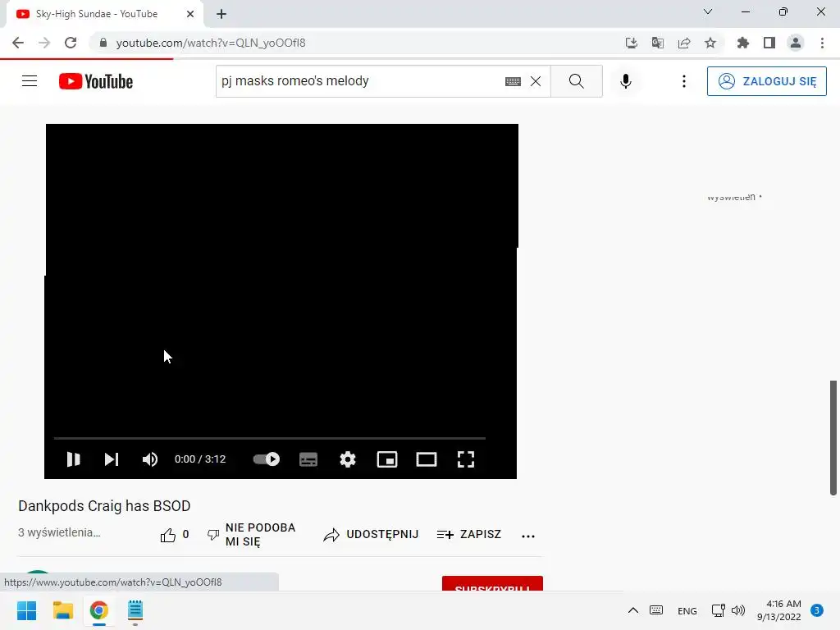
Task: Open Chrome extensions puzzle icon
Action: pos(742,43)
